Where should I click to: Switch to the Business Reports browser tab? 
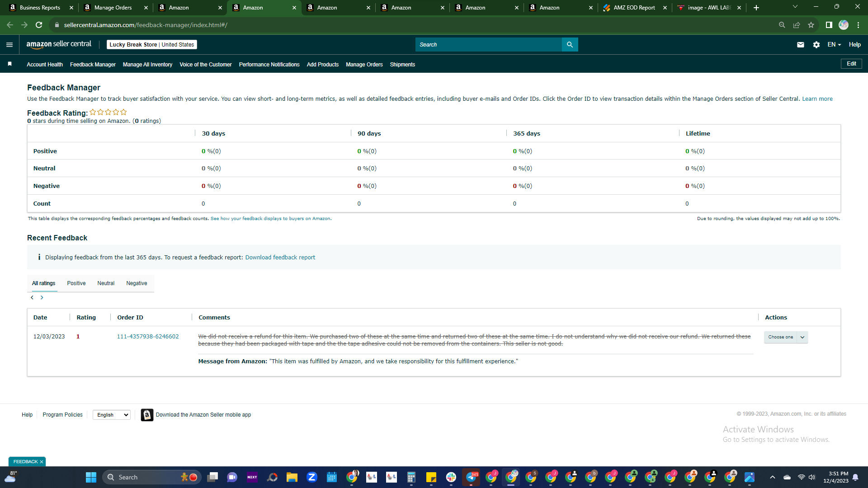point(40,8)
